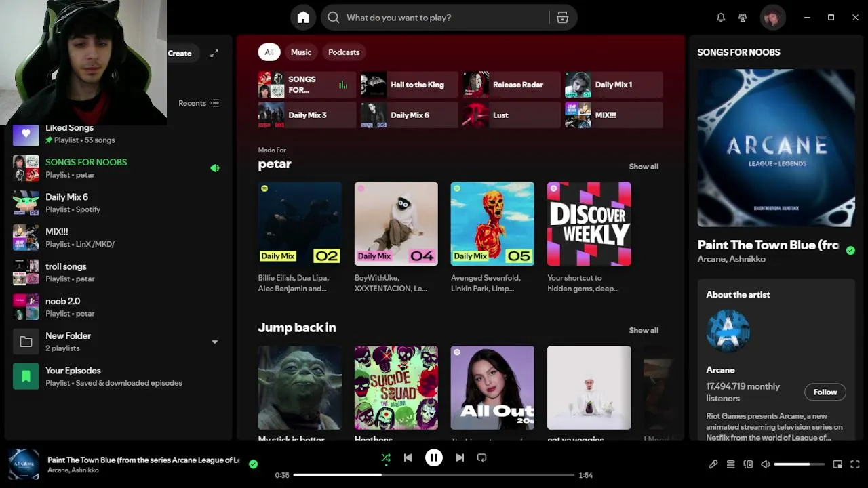The image size is (868, 488).
Task: Open the Recents sort options
Action: (199, 103)
